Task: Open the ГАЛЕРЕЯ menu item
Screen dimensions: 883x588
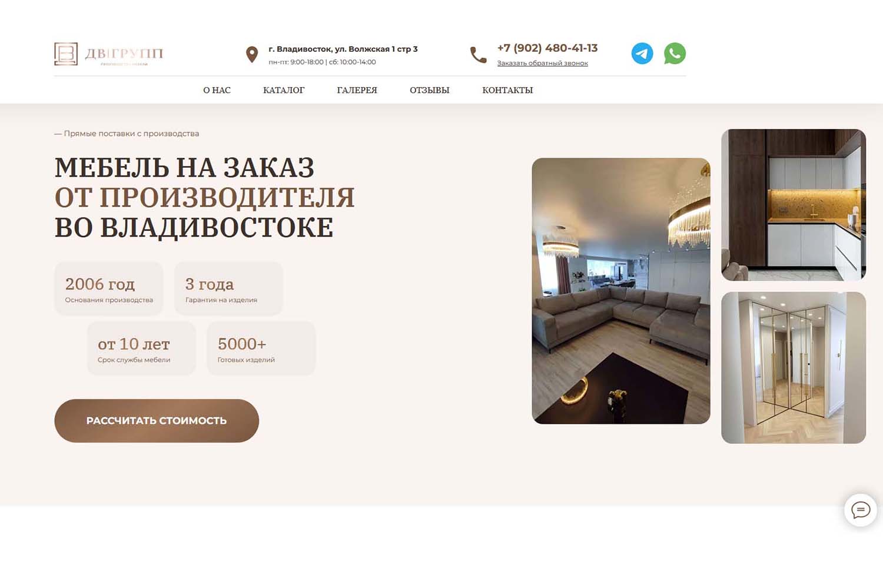Action: [x=357, y=90]
